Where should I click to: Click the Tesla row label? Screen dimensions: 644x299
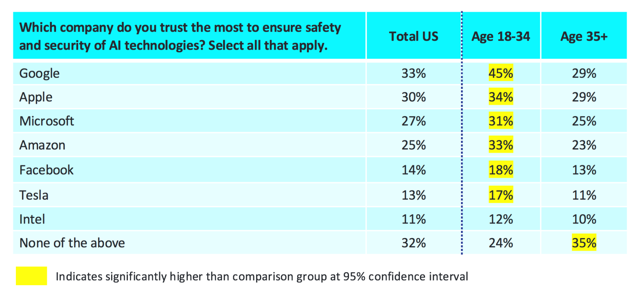click(34, 195)
